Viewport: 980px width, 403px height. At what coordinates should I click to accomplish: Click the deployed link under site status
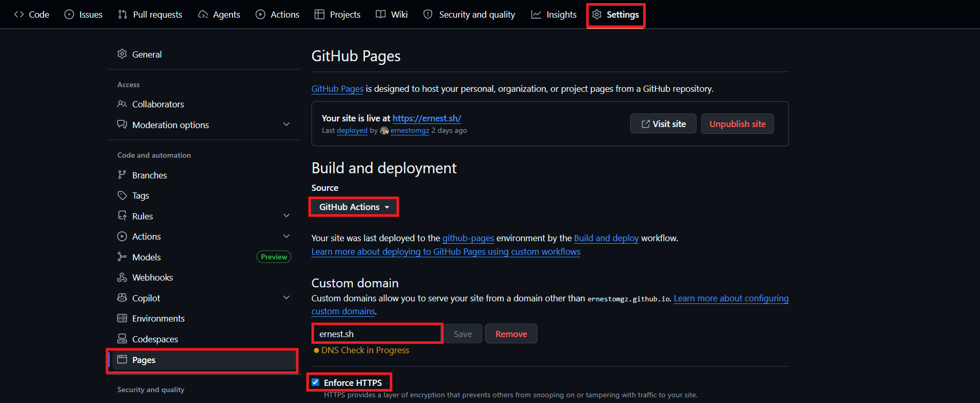pos(352,131)
